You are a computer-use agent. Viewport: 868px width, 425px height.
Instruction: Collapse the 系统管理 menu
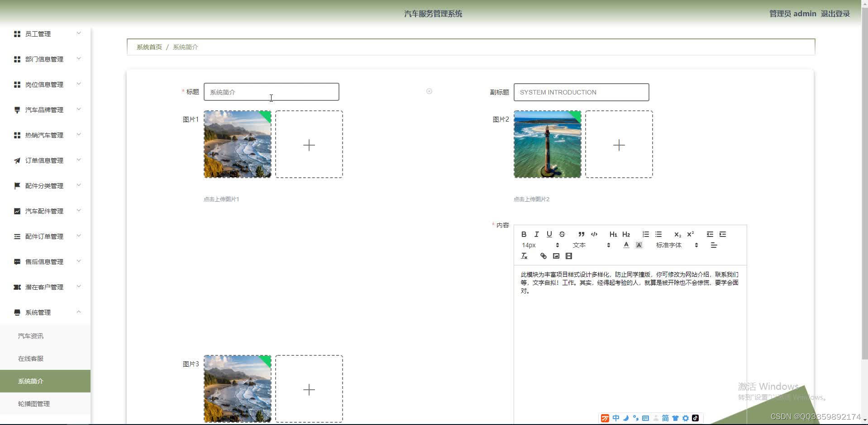(x=45, y=312)
